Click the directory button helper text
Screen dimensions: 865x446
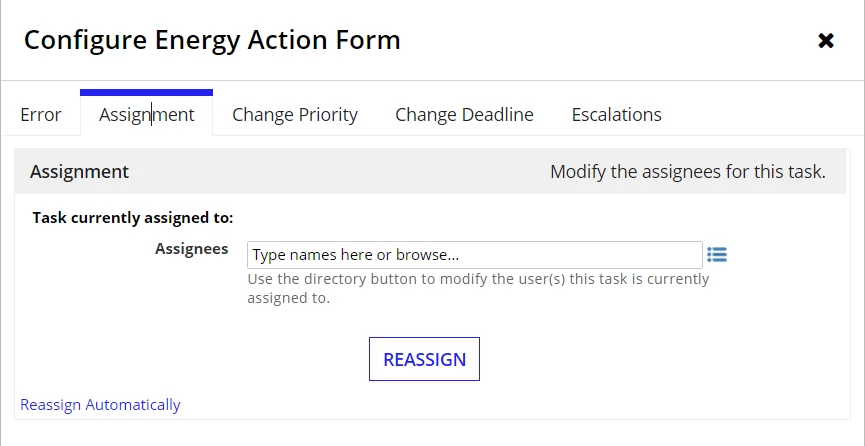click(x=478, y=288)
